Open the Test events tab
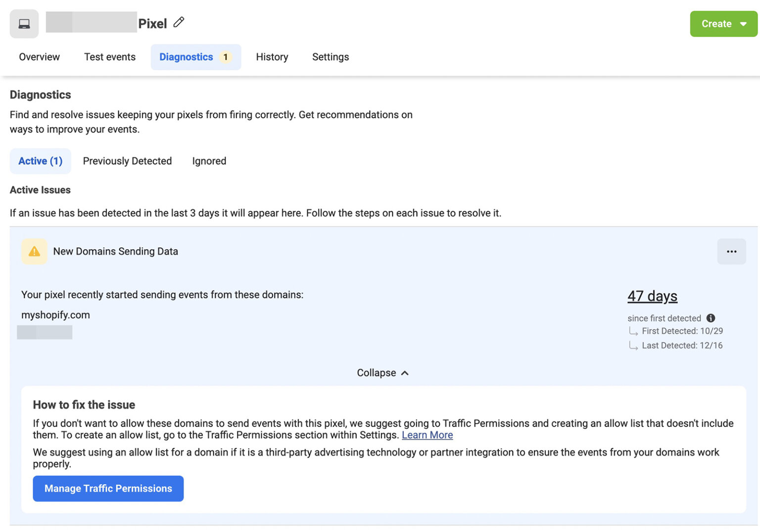 [109, 57]
